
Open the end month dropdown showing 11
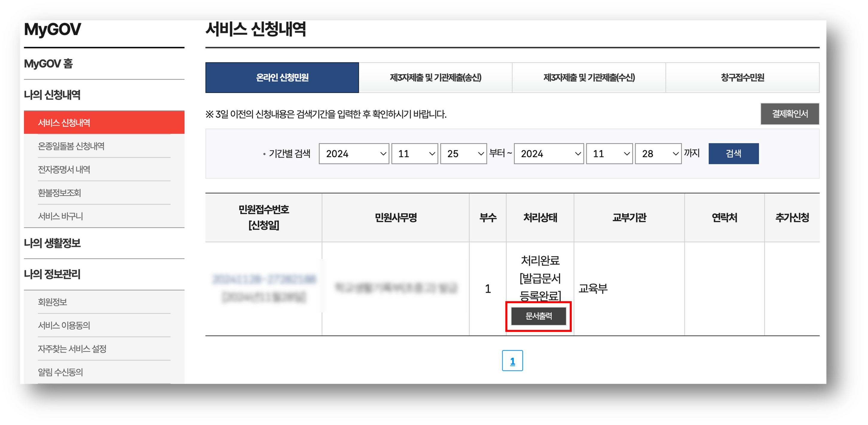[x=609, y=153]
